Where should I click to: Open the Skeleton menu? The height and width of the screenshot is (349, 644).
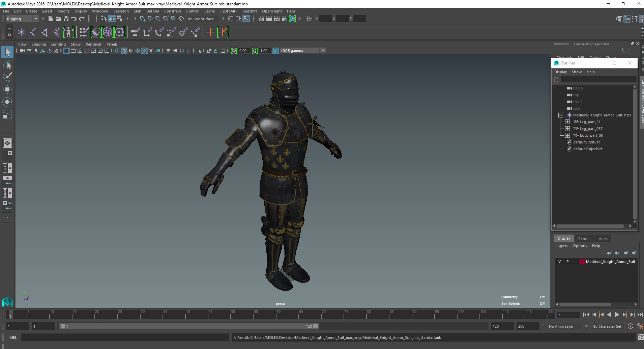(x=121, y=11)
